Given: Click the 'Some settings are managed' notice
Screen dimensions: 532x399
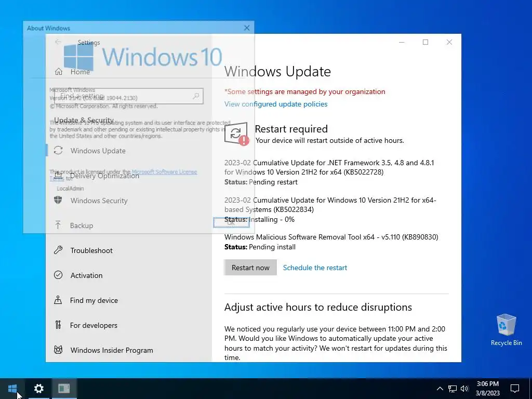Looking at the screenshot, I should pos(304,91).
